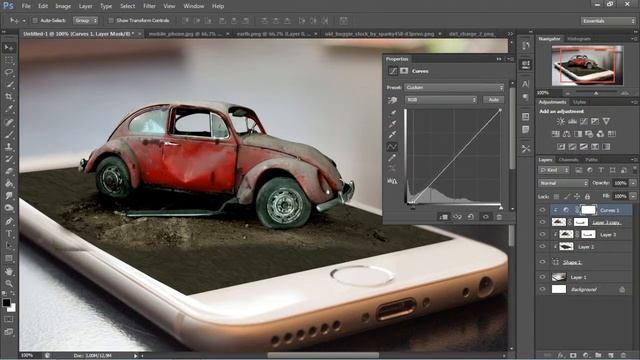The image size is (640, 360).
Task: Click the clip-to-layer button in Properties
Action: click(x=444, y=217)
